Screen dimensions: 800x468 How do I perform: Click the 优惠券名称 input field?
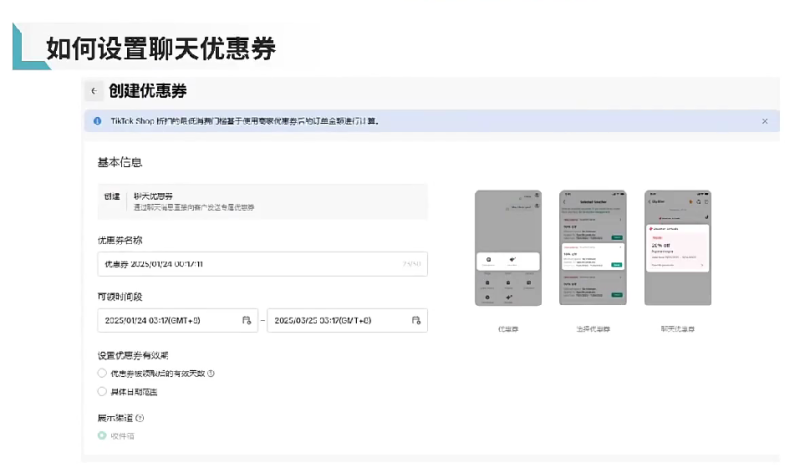click(262, 264)
